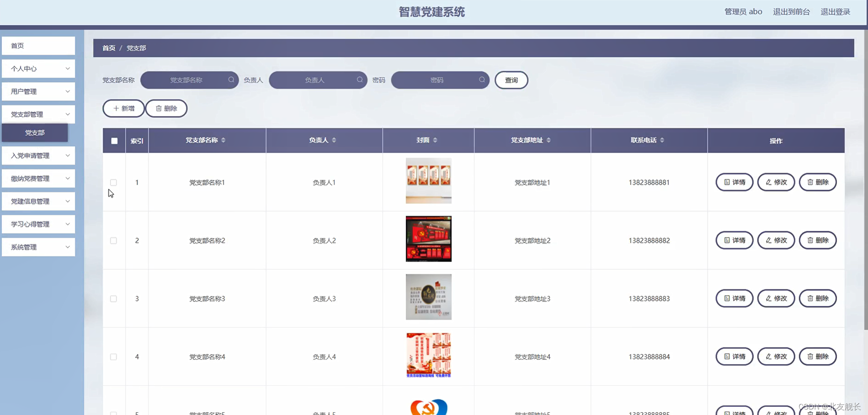Click 退出登录 link
This screenshot has width=868, height=415.
tap(835, 12)
